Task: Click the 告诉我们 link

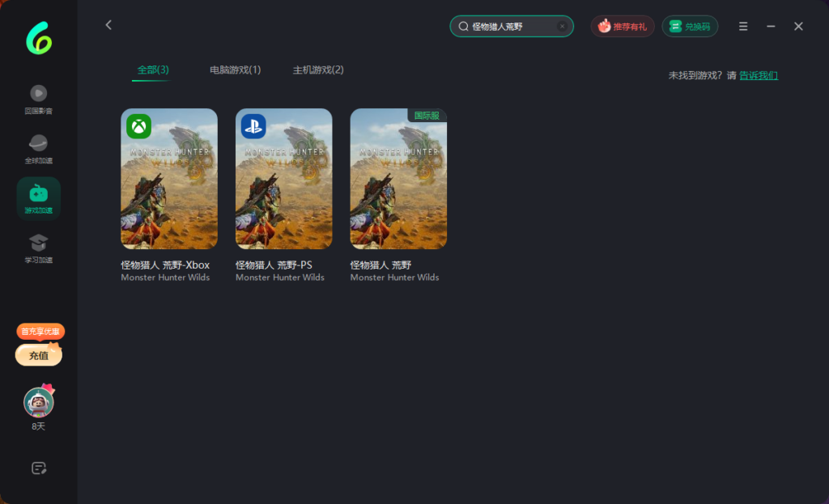Action: tap(759, 75)
